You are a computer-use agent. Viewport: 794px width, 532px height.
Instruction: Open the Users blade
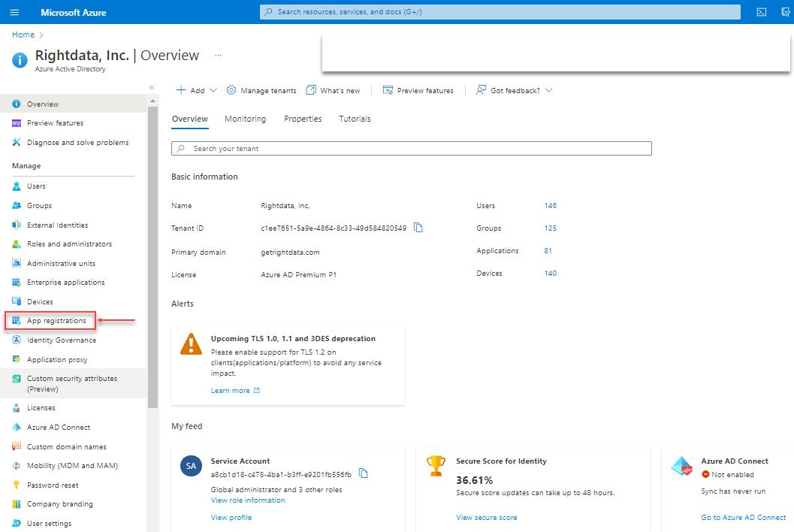point(36,186)
